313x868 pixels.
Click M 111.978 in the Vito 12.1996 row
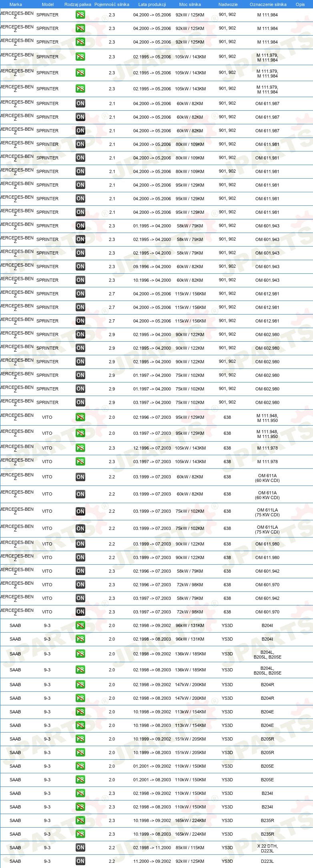tap(267, 448)
